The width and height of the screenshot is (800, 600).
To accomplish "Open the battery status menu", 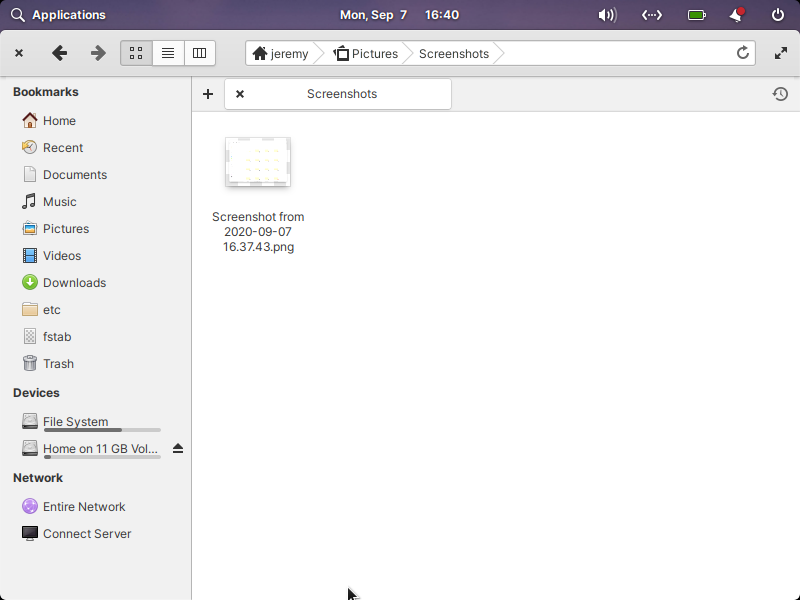I will [695, 14].
